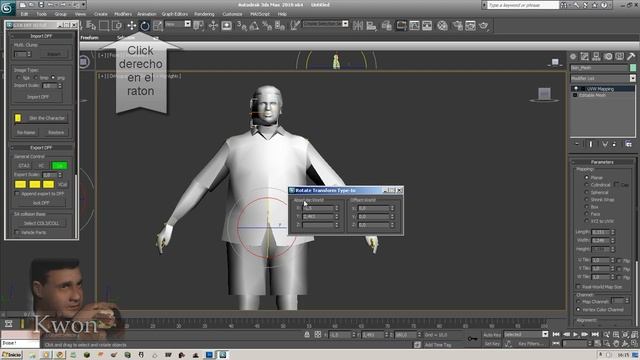
Task: Click the Render teapot icon
Action: (484, 26)
